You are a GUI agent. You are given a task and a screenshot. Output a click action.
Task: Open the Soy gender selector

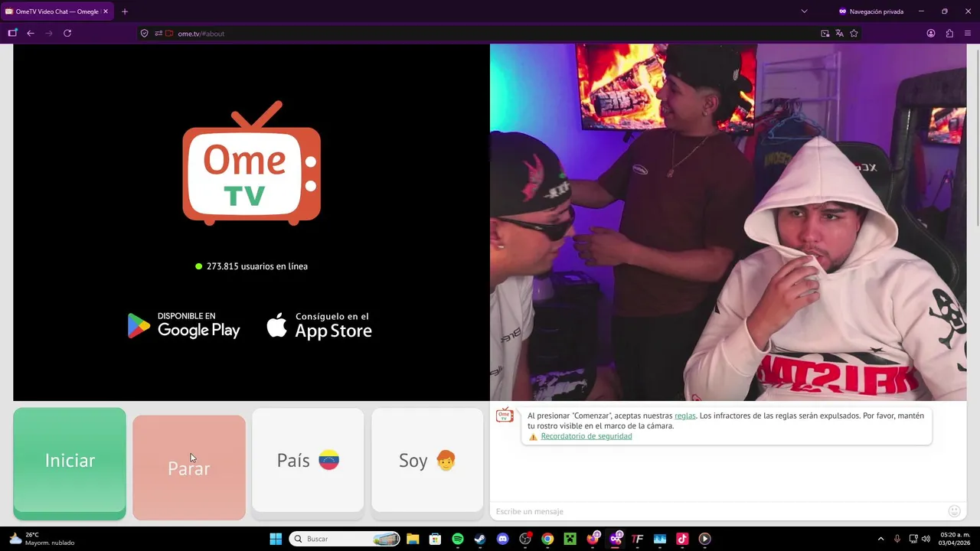(x=427, y=460)
